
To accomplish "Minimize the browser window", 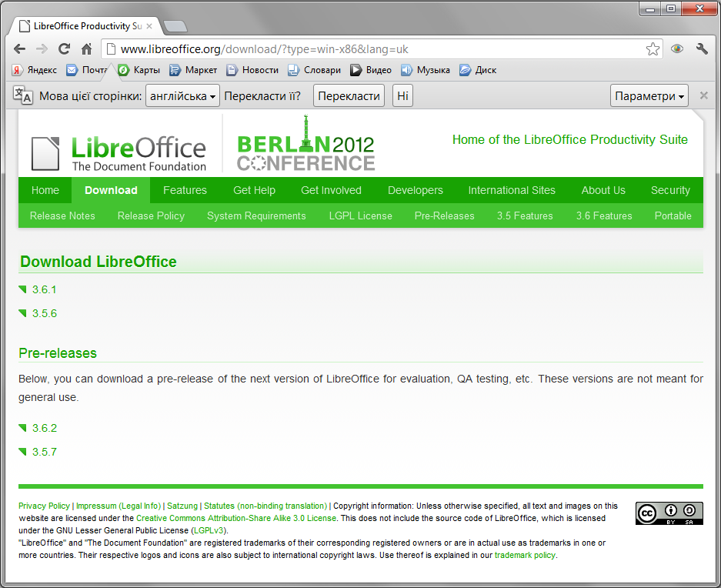I will (x=649, y=8).
